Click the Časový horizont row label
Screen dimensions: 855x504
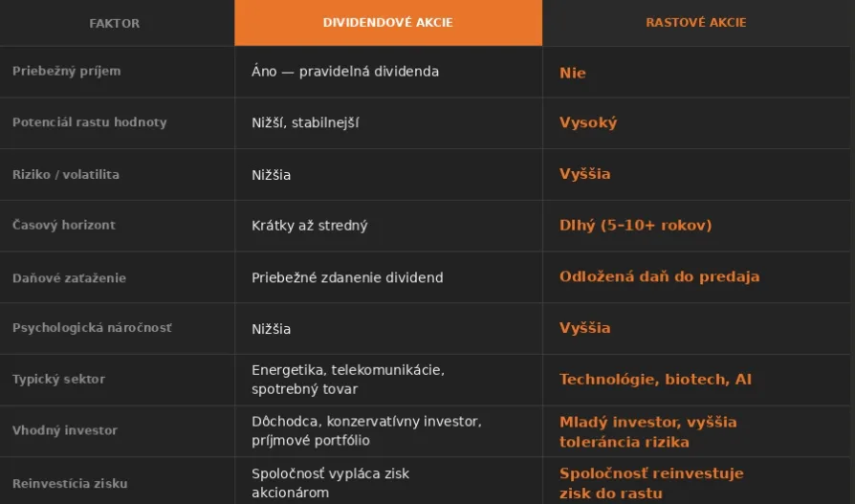coord(63,226)
